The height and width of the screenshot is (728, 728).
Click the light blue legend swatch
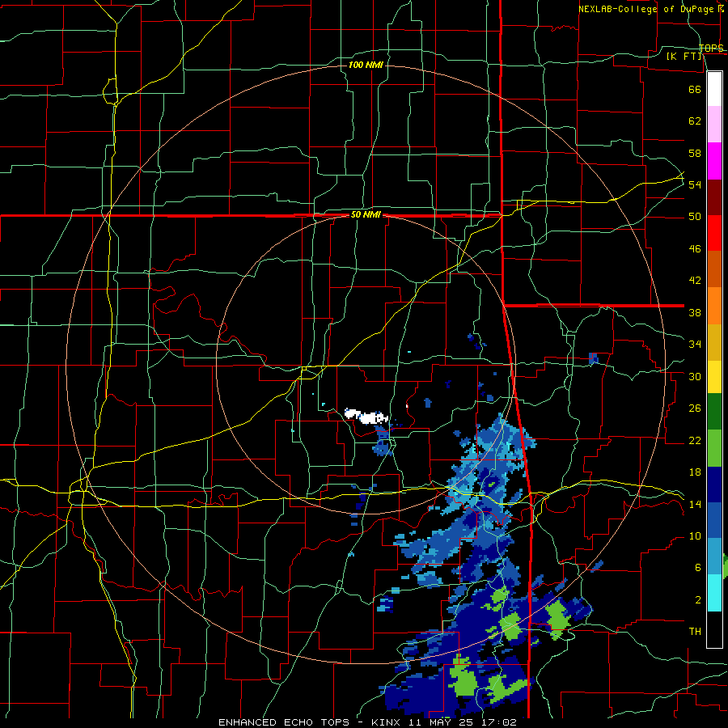[x=714, y=557]
